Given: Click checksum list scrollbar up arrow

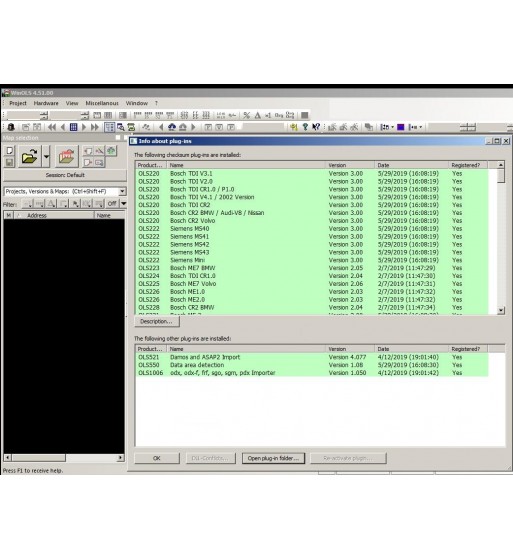Looking at the screenshot, I should click(501, 165).
